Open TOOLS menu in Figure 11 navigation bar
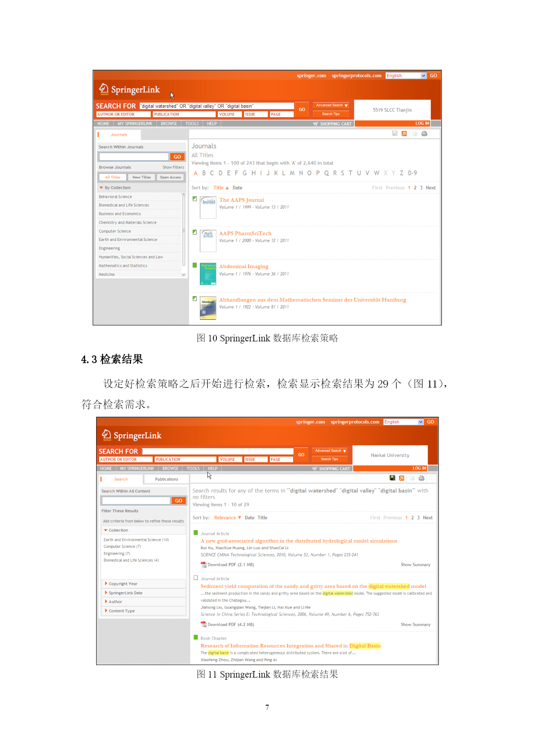Screen dimensions: 535x756 pyautogui.click(x=193, y=469)
